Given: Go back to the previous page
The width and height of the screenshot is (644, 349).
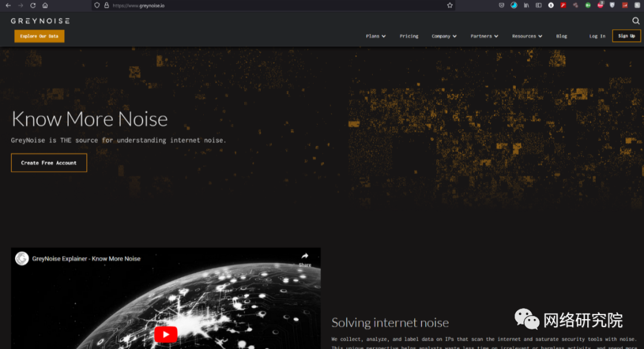Looking at the screenshot, I should [8, 5].
